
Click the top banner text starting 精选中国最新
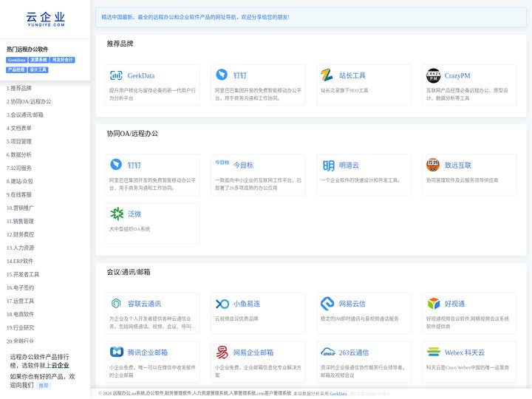point(195,17)
